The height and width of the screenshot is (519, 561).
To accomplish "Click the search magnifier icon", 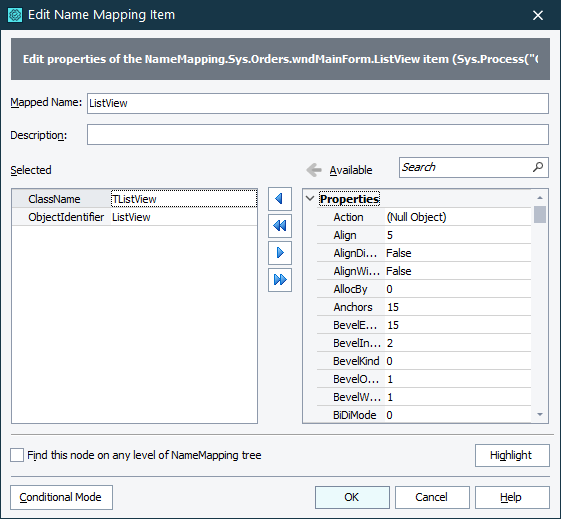I will point(538,167).
